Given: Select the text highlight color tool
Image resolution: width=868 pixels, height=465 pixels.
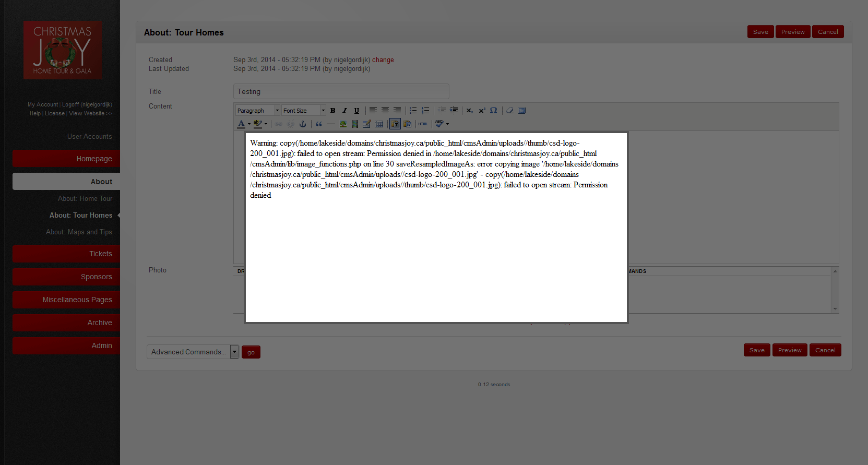Looking at the screenshot, I should [257, 124].
